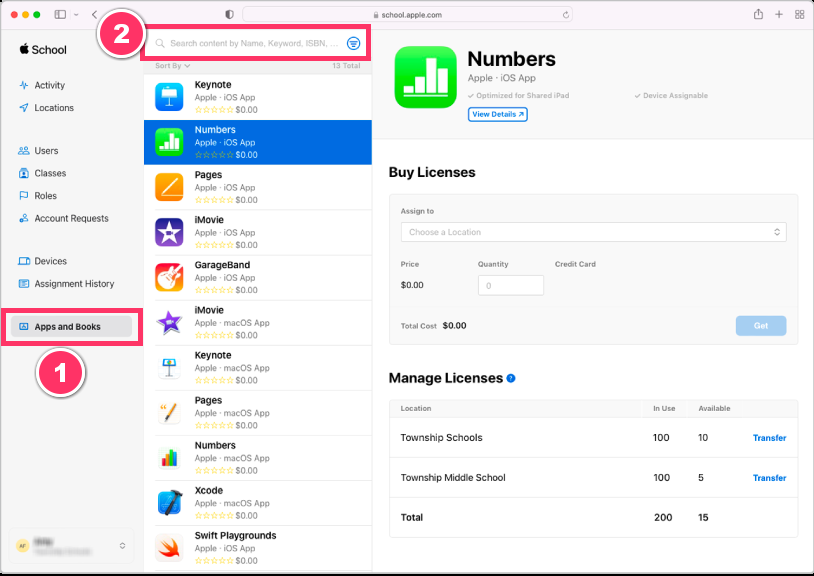Open Users in the sidebar
The width and height of the screenshot is (814, 576).
pyautogui.click(x=46, y=151)
